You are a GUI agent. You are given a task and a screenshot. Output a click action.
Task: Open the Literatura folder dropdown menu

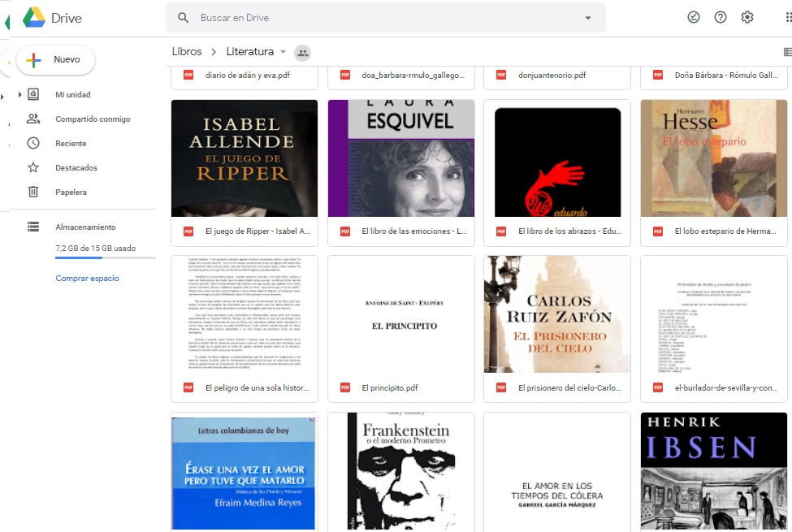(x=281, y=51)
